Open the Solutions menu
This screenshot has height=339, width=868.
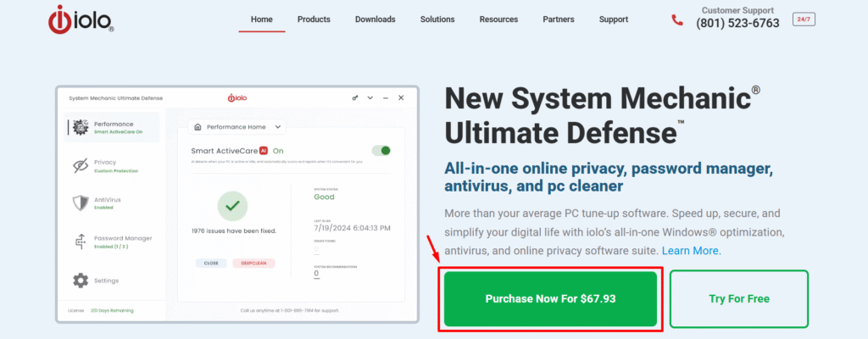(437, 19)
